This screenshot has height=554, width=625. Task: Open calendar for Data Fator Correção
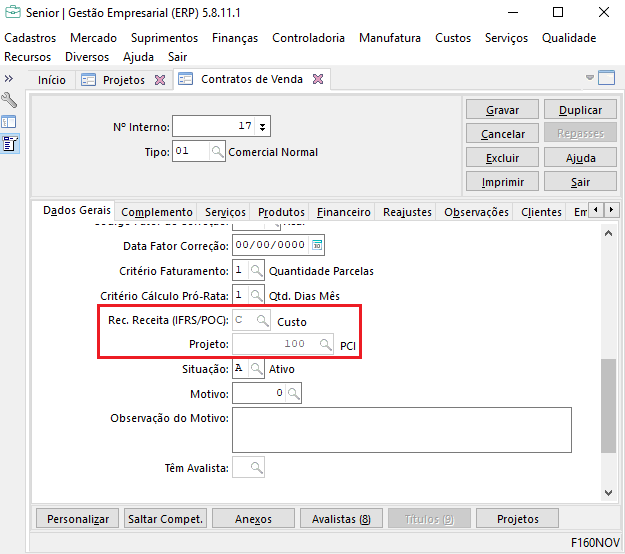pyautogui.click(x=317, y=245)
